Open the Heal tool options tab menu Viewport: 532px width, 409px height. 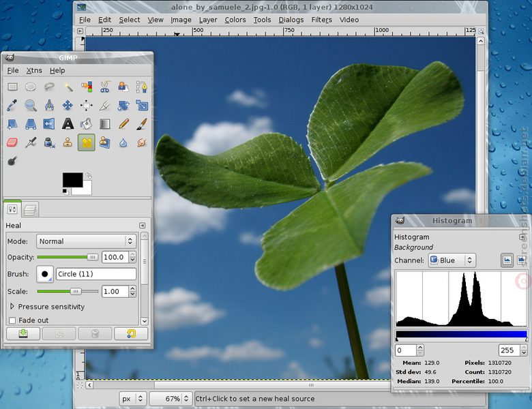tap(142, 225)
